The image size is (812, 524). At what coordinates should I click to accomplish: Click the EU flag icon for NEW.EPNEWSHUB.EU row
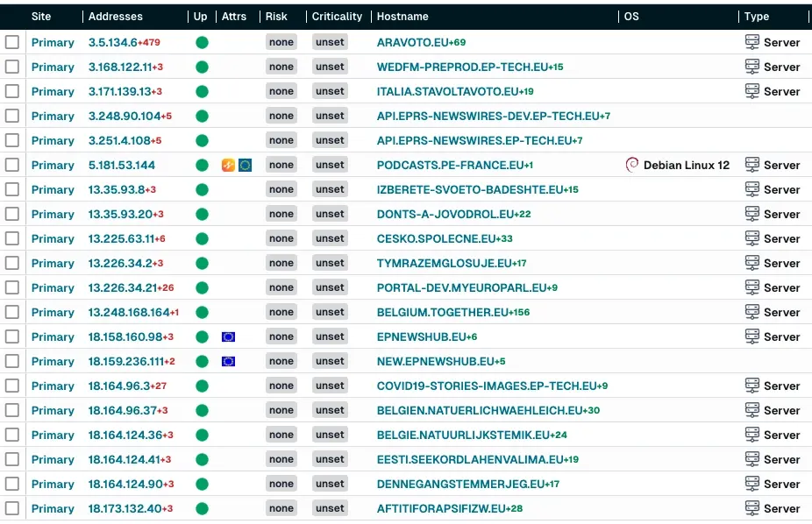228,361
